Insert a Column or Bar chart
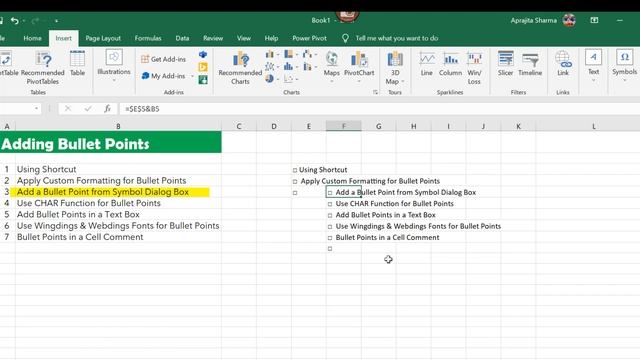This screenshot has width=640, height=360. [x=272, y=54]
